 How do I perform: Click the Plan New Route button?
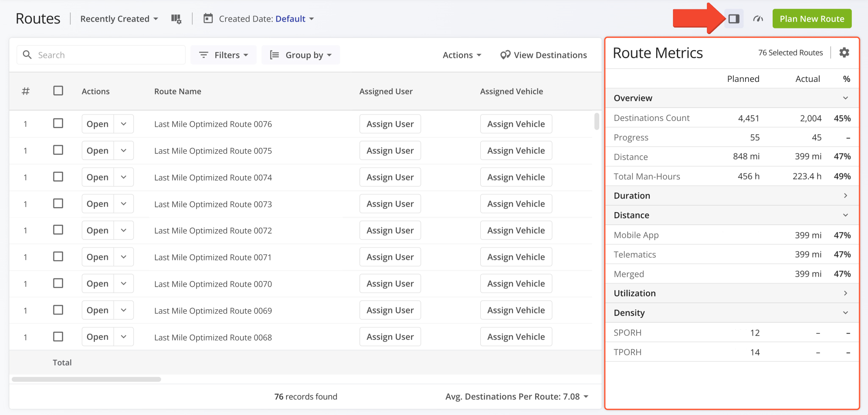812,18
